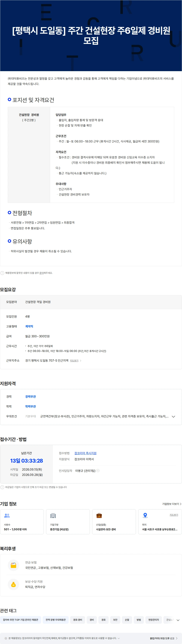
Task: Click the 사원수 501 ~ 1,000명 이하 card
Action: (22, 522)
